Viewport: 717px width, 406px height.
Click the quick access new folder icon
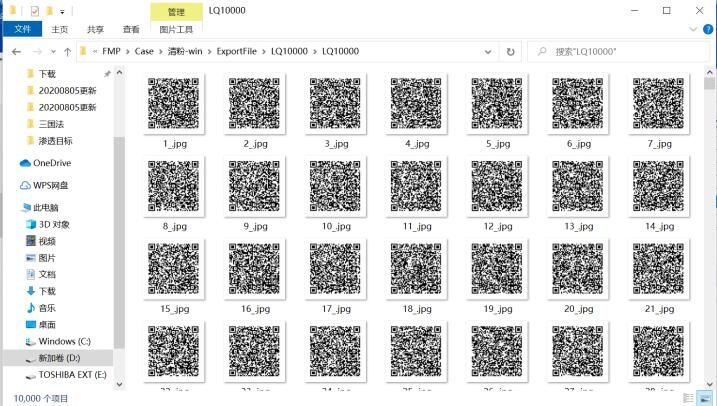coord(49,11)
